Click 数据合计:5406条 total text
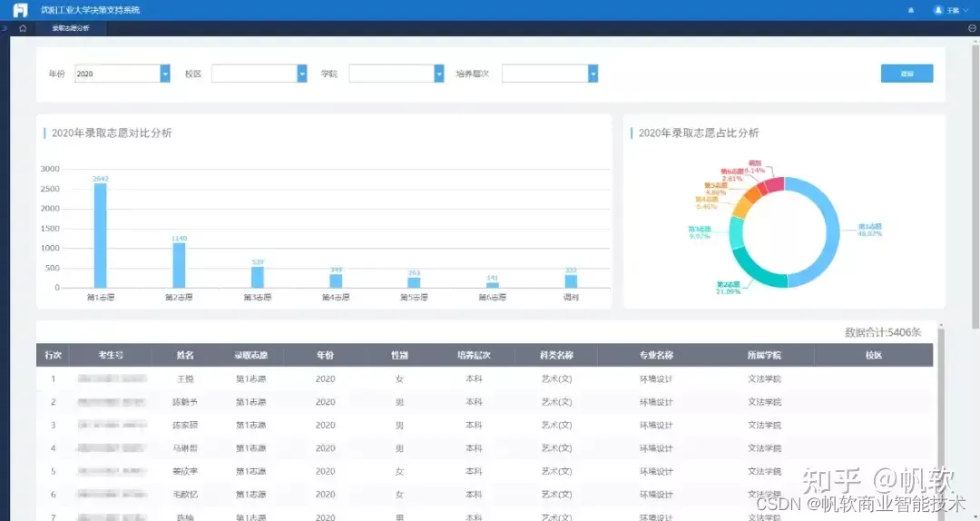The height and width of the screenshot is (521, 980). (x=883, y=333)
